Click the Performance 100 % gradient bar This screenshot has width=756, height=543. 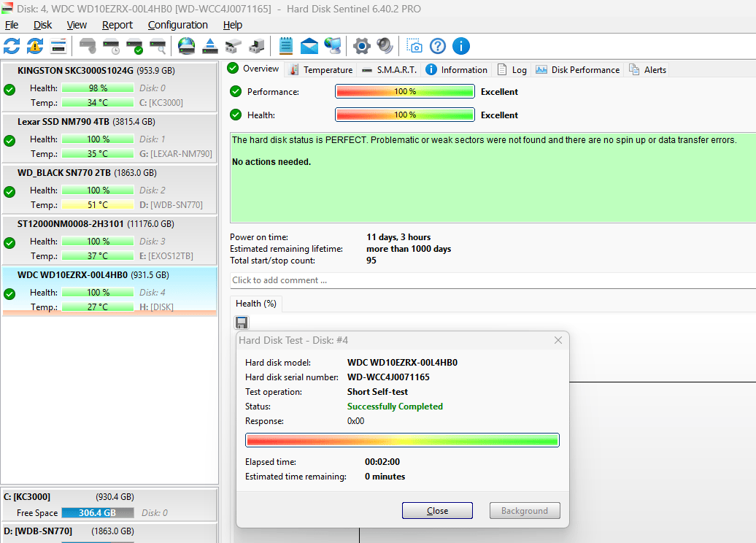(x=405, y=92)
